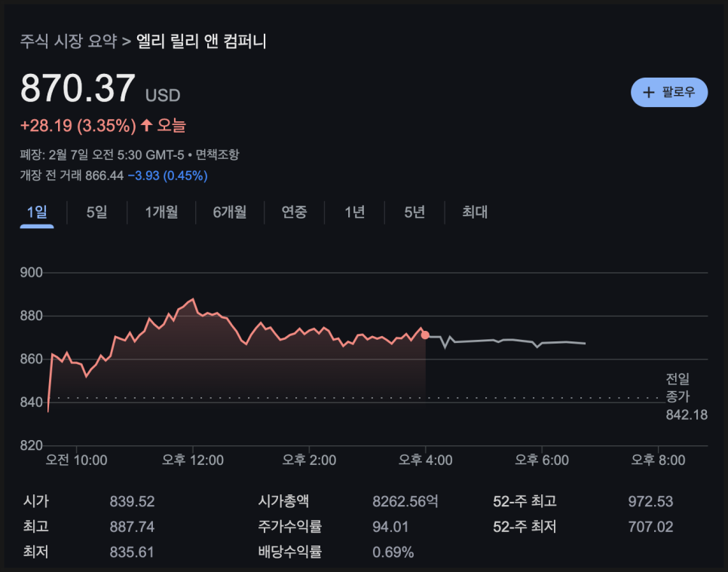Select the 연중 year-to-date tab
This screenshot has width=728, height=572.
(295, 213)
